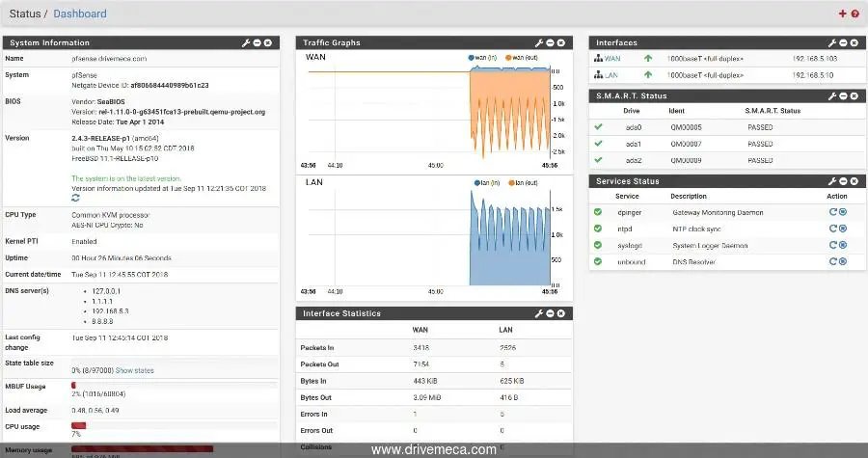This screenshot has width=868, height=458.
Task: Restart the dpinger service
Action: coord(832,212)
